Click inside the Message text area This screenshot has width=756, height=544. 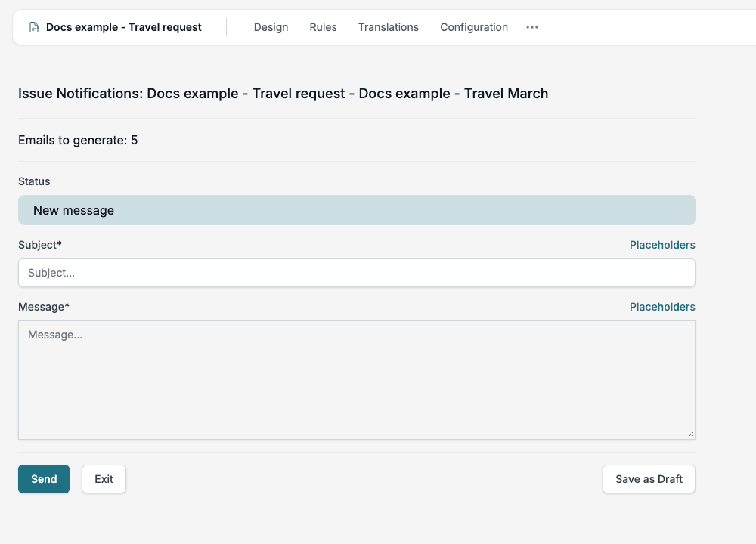click(x=357, y=380)
